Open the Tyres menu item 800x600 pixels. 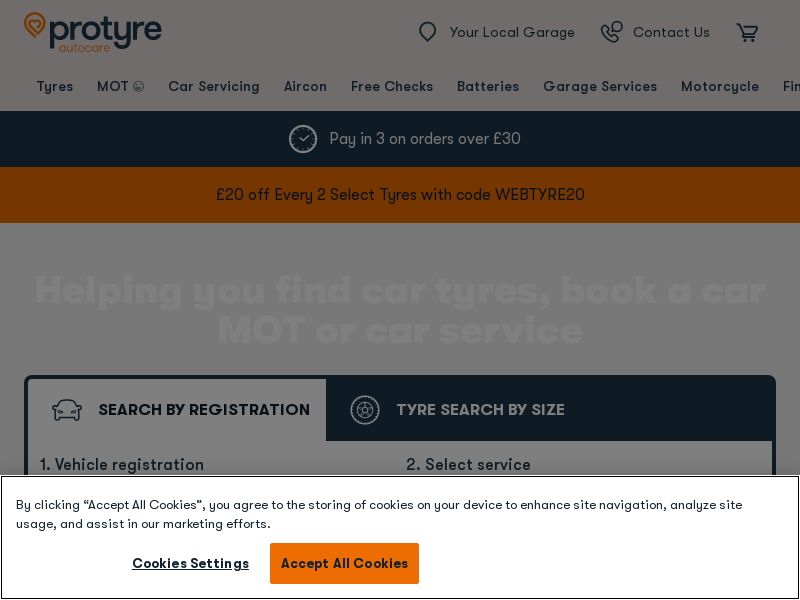tap(55, 87)
